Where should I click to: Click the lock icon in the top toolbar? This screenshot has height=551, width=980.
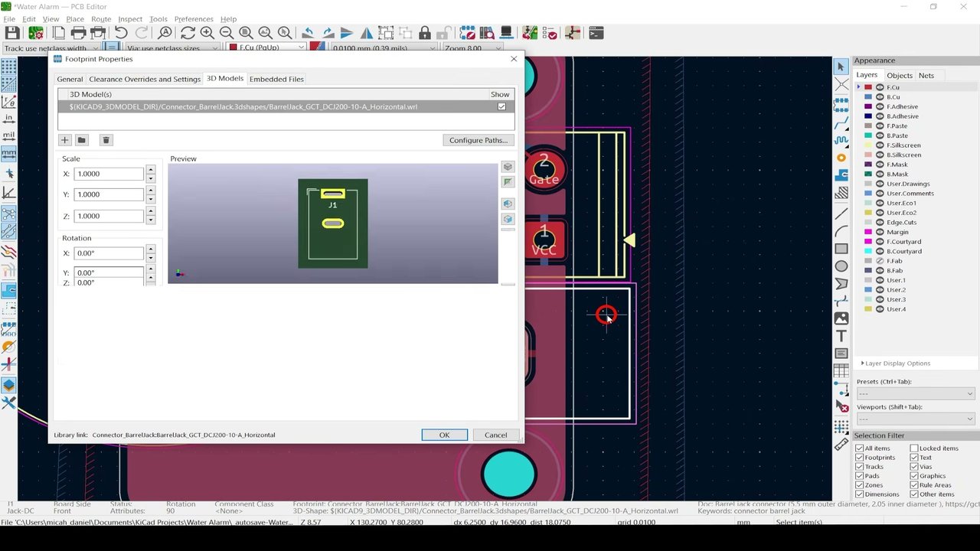pyautogui.click(x=424, y=33)
